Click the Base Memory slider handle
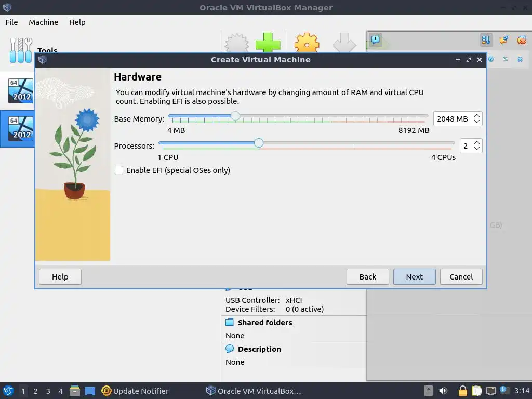532x399 pixels. click(x=235, y=116)
